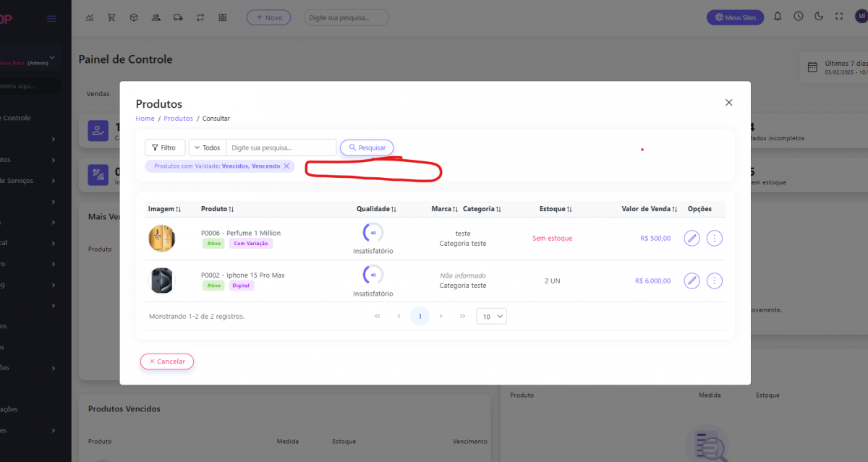Open the 10 records per page dropdown
868x462 pixels.
click(x=491, y=317)
